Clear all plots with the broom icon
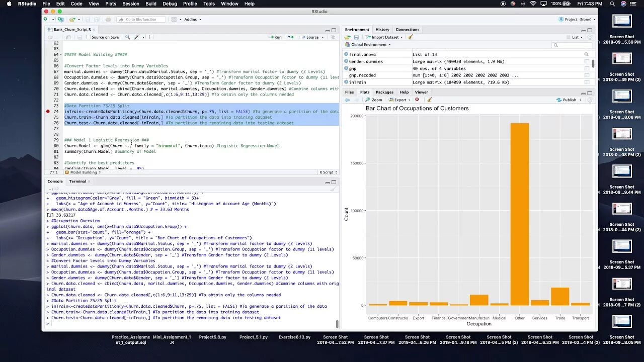This screenshot has width=644, height=362. [429, 100]
